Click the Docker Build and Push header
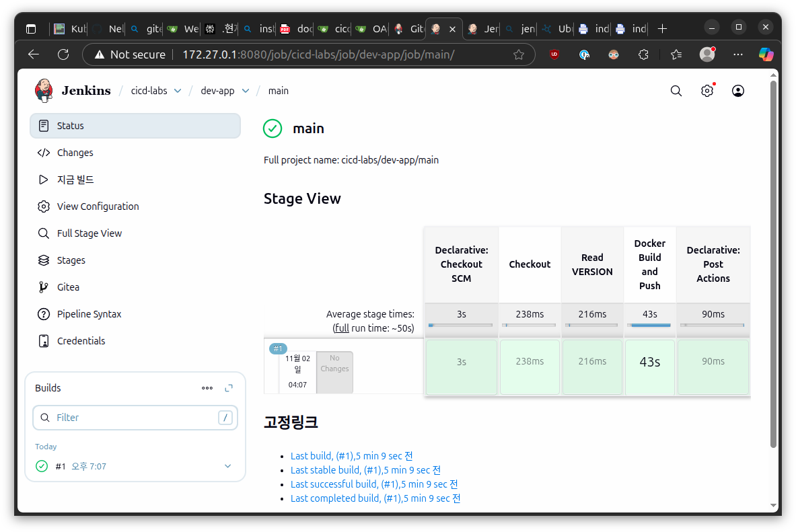796x532 pixels. (650, 264)
